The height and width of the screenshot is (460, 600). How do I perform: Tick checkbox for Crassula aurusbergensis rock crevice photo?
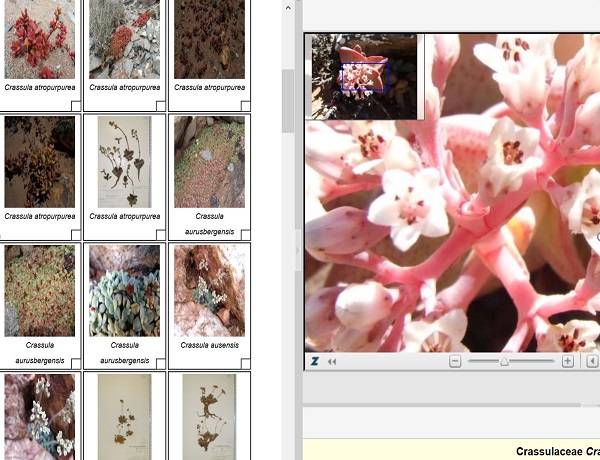click(x=246, y=235)
